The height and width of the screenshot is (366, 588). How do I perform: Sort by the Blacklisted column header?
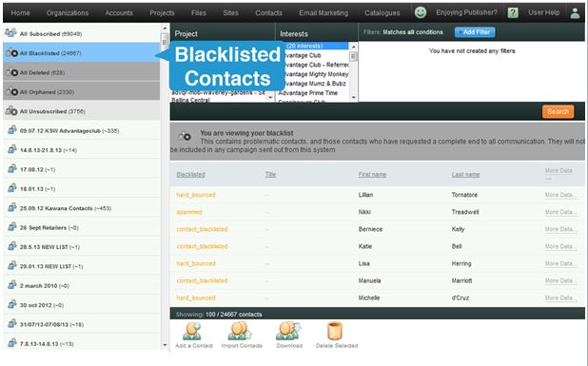pos(190,175)
